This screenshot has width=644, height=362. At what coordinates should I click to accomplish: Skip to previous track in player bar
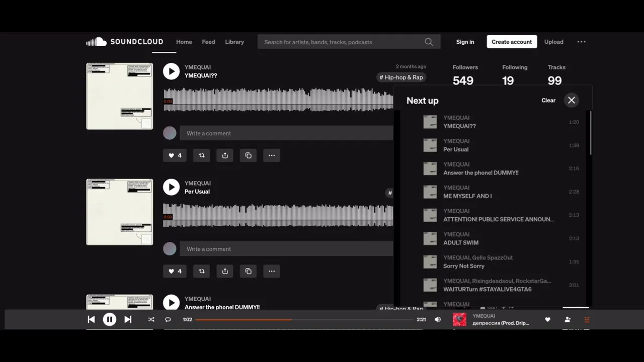[x=91, y=319]
